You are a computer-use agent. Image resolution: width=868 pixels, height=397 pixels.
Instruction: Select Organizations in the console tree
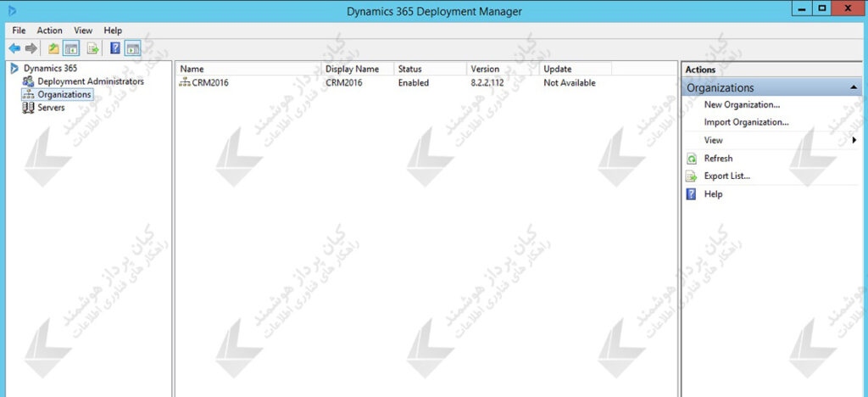click(64, 95)
